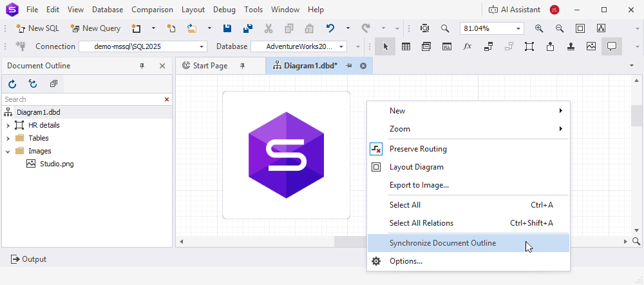
Task: Expand the Tables folder
Action: click(8, 138)
